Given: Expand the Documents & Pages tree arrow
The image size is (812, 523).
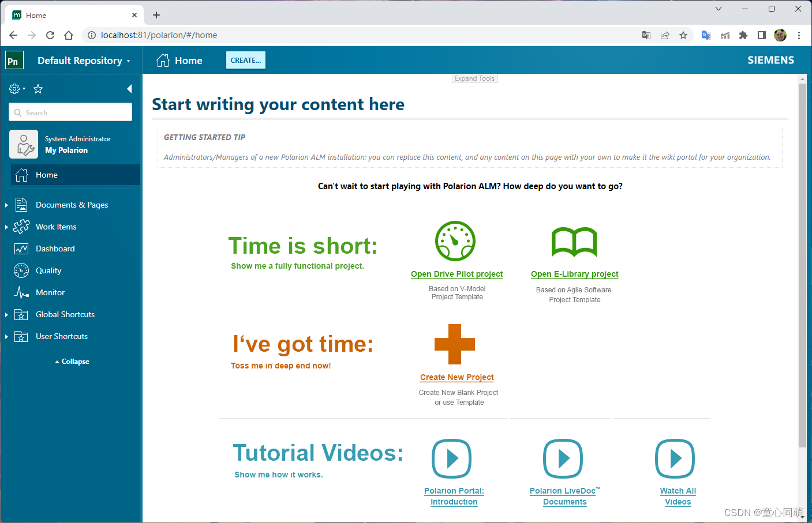Looking at the screenshot, I should (x=6, y=205).
